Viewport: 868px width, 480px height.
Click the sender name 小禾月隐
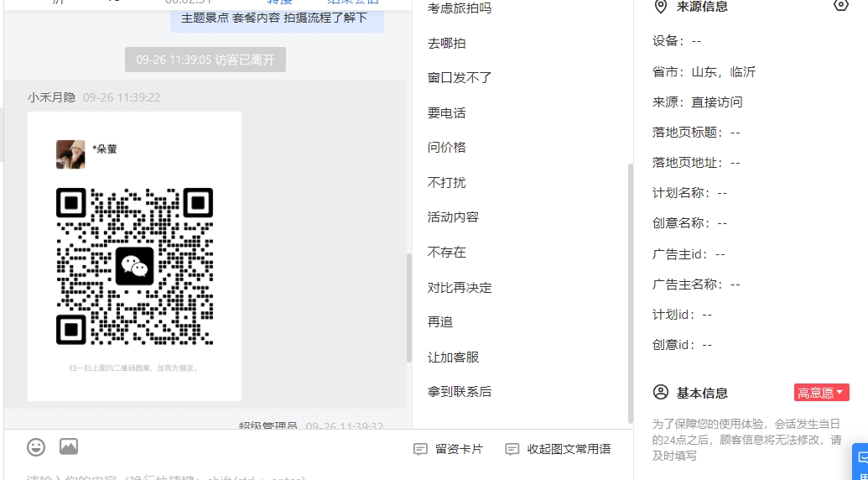point(51,97)
